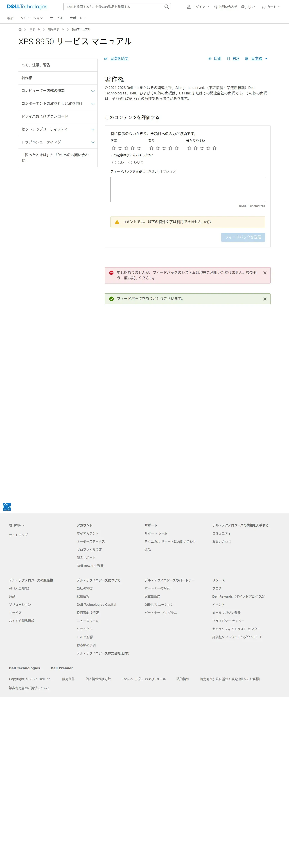Open the header JP/JA region dropdown

point(249,7)
